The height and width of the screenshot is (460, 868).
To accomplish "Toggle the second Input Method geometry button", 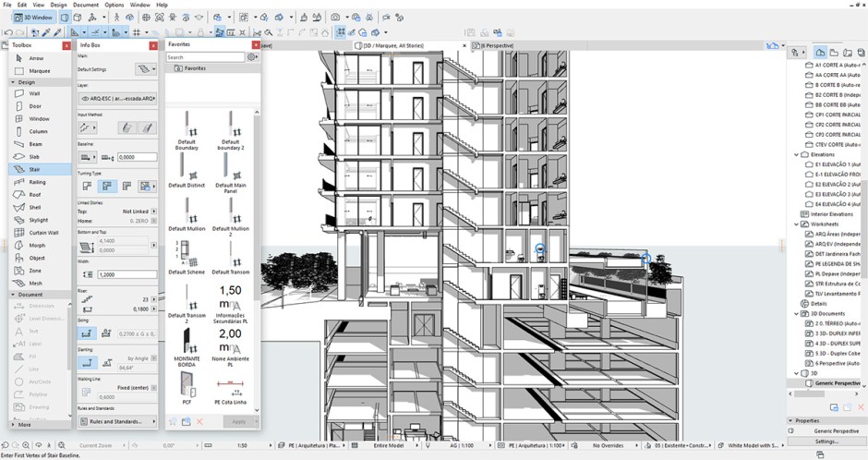I will (147, 127).
